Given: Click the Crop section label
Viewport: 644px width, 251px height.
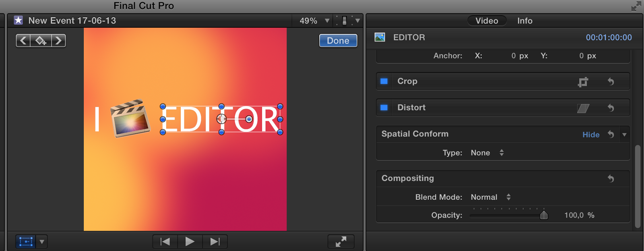Looking at the screenshot, I should click(x=407, y=81).
